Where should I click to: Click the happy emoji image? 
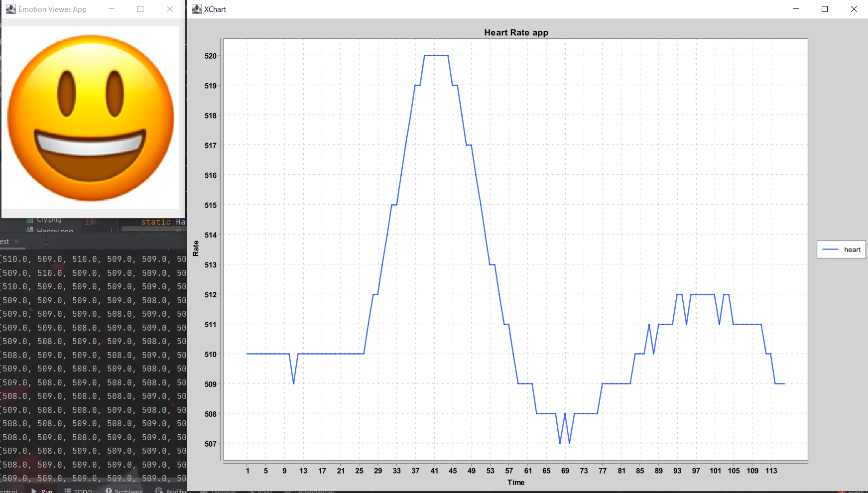click(x=91, y=118)
